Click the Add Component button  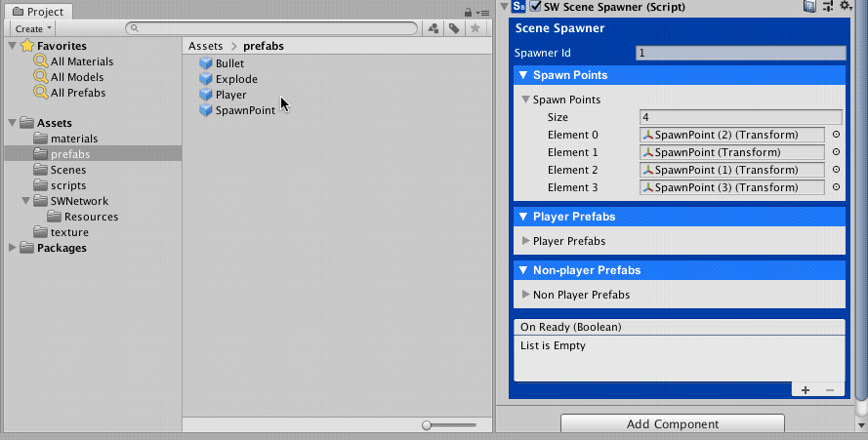(672, 424)
